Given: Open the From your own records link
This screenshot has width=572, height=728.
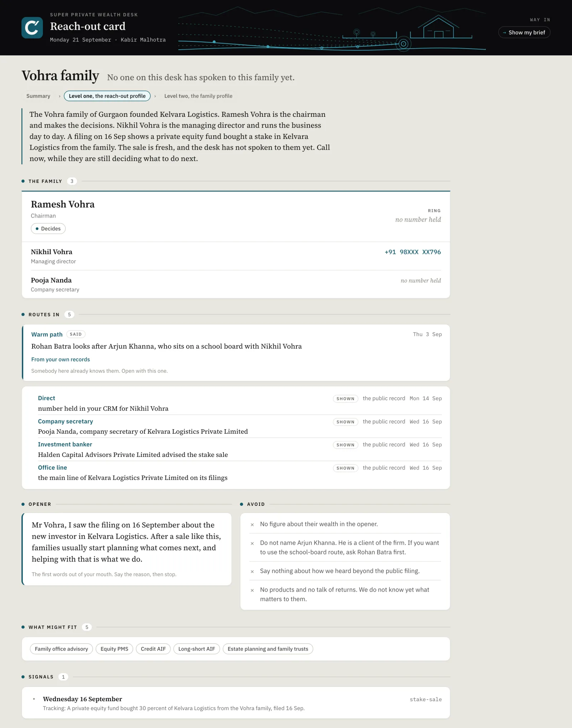Looking at the screenshot, I should pyautogui.click(x=60, y=359).
